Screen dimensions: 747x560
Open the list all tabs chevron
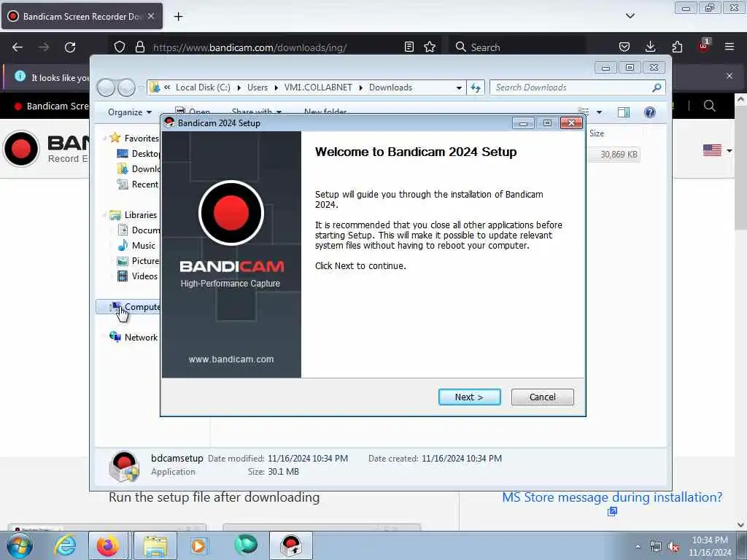tap(630, 16)
